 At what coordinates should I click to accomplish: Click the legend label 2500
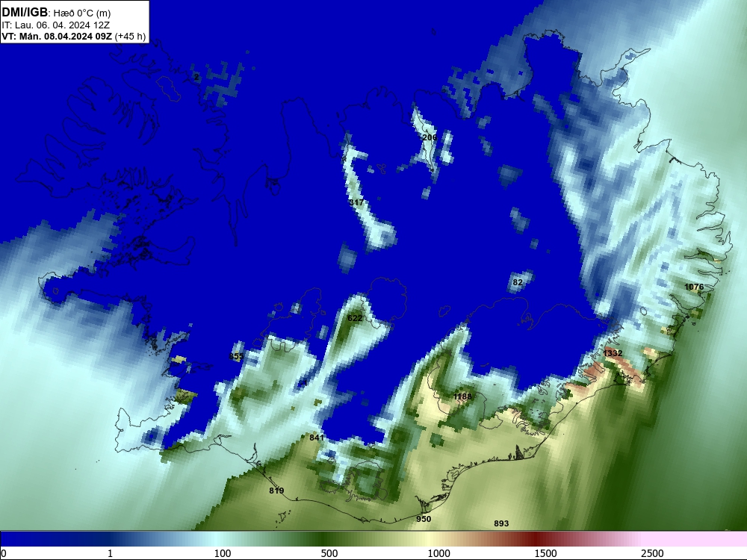(652, 553)
